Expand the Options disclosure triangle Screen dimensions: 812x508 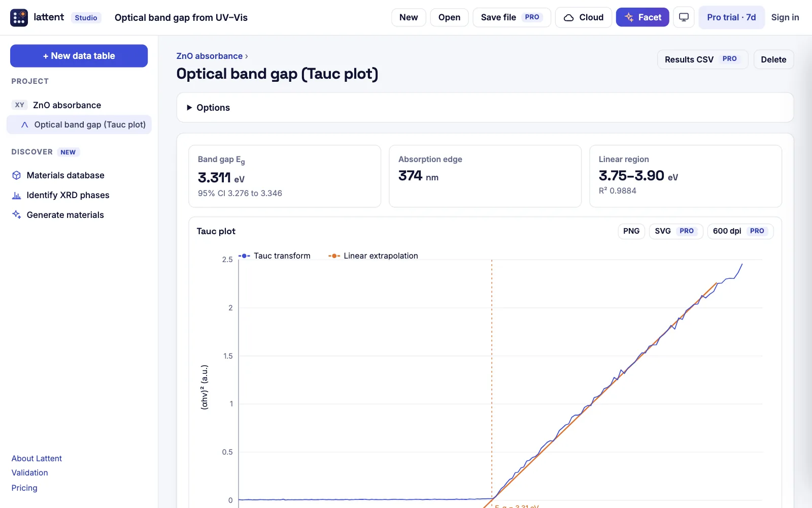[189, 108]
